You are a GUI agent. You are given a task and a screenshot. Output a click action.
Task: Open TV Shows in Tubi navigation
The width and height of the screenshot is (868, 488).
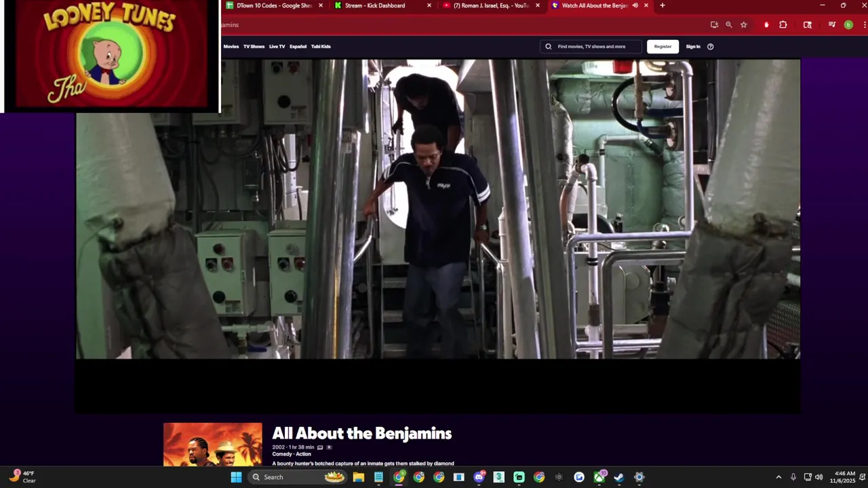(254, 47)
